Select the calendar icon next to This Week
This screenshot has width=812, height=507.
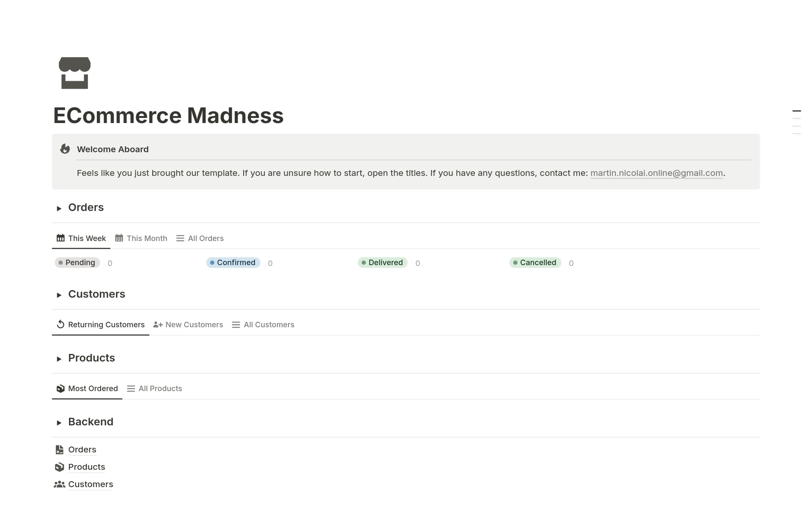pyautogui.click(x=60, y=238)
